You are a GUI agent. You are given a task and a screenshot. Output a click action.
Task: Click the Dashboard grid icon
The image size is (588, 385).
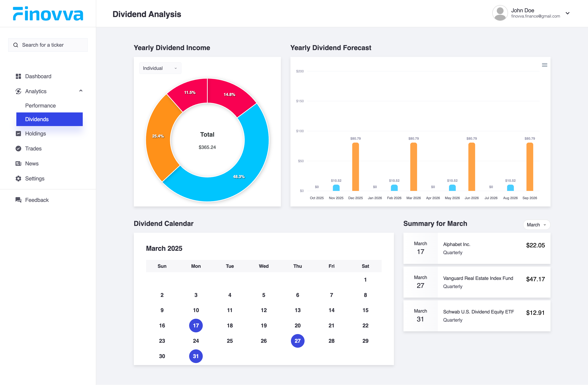[18, 76]
